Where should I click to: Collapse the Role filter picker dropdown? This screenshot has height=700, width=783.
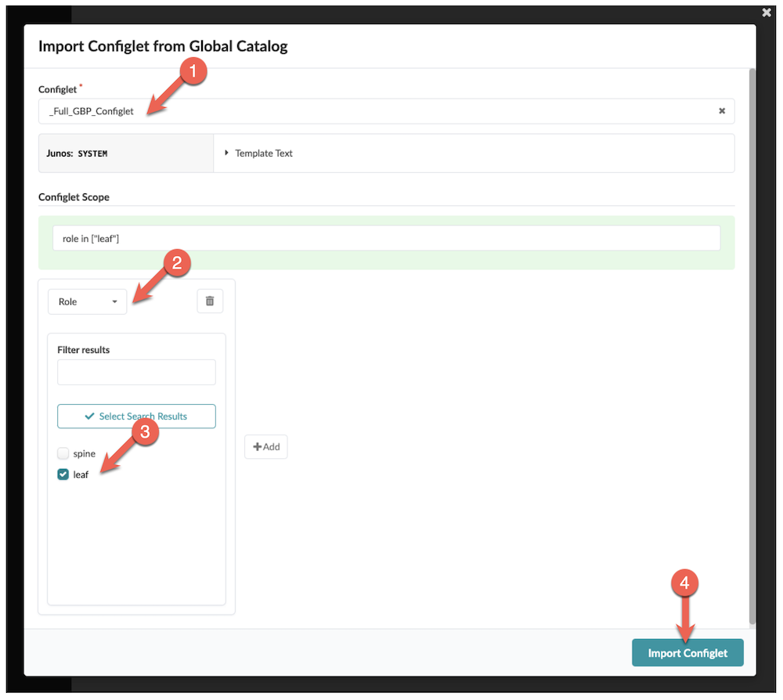pos(87,301)
